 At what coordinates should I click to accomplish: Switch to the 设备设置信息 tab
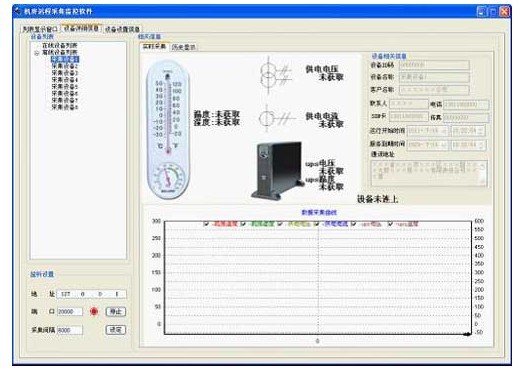click(122, 29)
